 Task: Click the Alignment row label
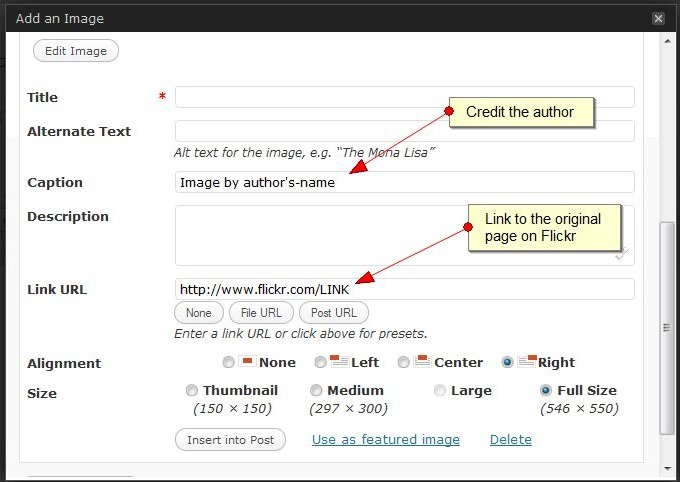coord(64,363)
